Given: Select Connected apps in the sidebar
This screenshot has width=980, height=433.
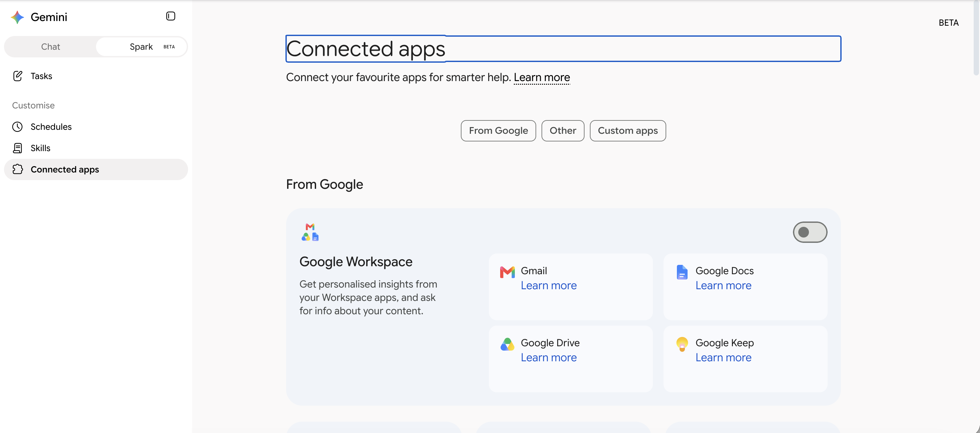Looking at the screenshot, I should pos(96,169).
